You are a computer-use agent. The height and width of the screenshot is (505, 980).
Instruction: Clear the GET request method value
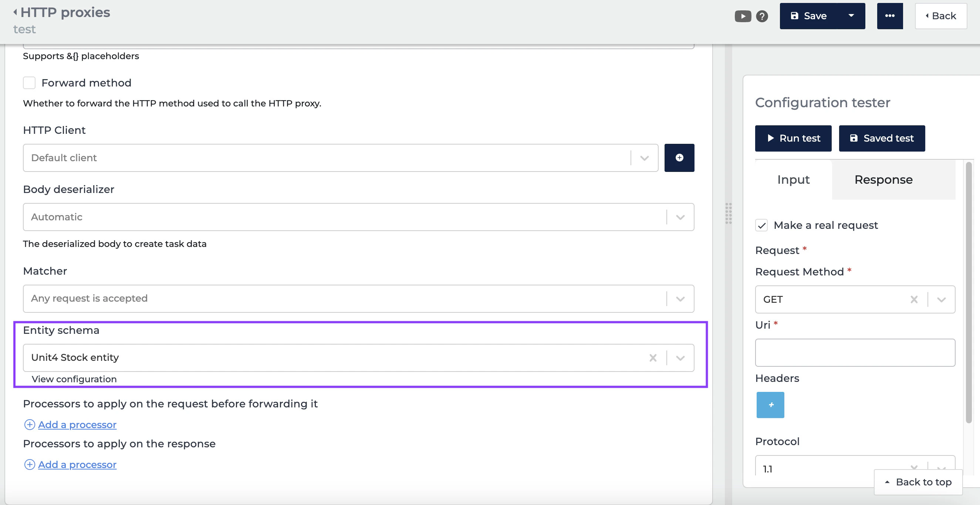914,300
